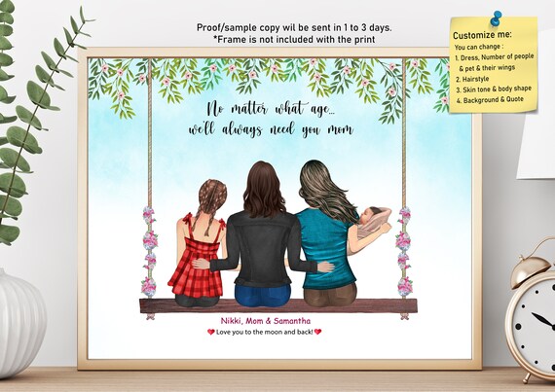Screen dimensions: 555x392
Task: Click the quote line "we'll always need you mom"
Action: (271, 129)
